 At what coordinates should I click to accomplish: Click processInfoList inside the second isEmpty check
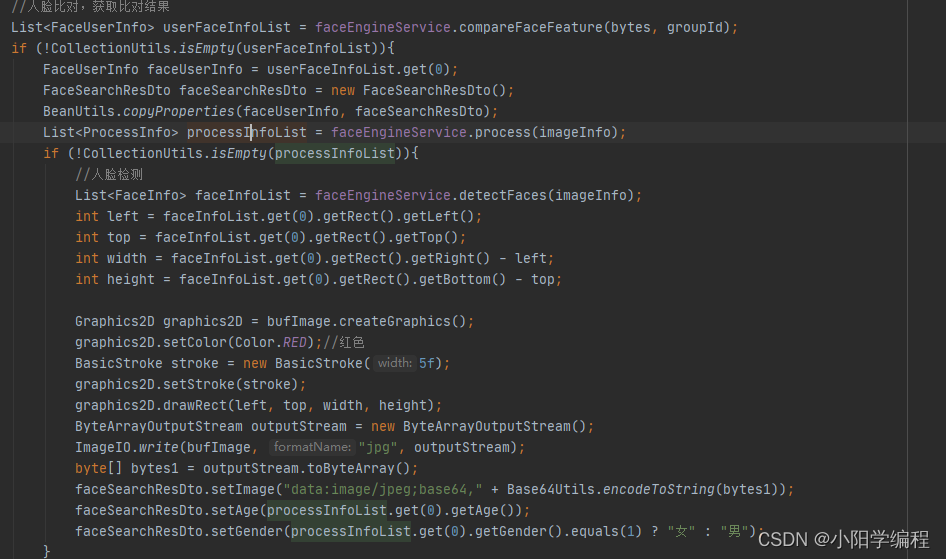click(x=335, y=153)
